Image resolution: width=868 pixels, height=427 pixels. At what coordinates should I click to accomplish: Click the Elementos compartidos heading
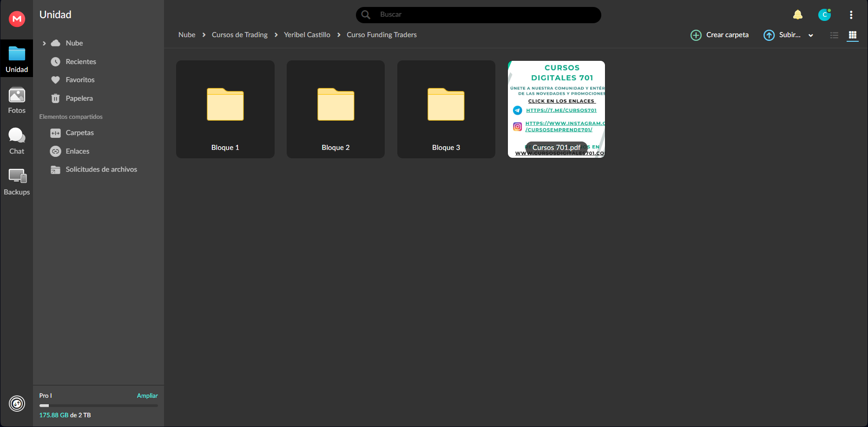[71, 117]
